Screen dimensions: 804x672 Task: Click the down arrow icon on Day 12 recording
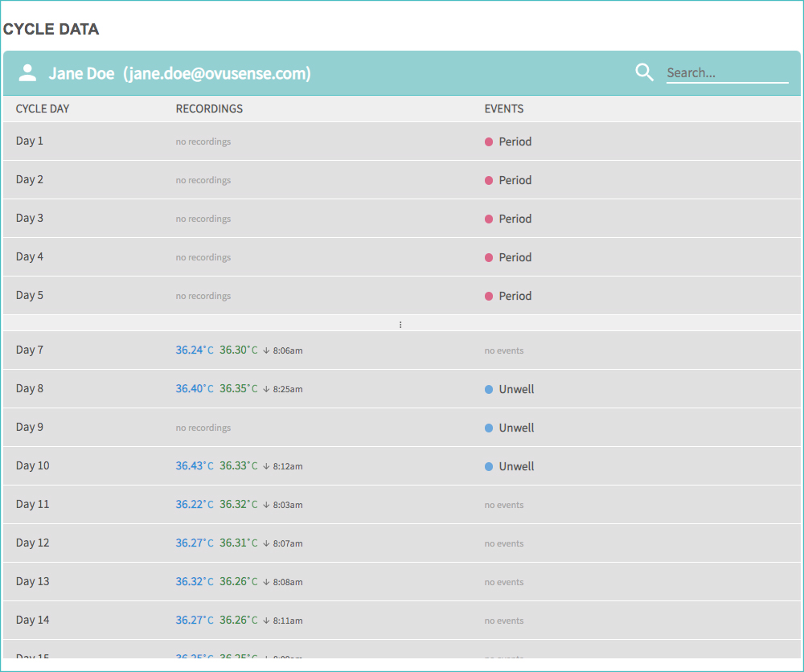(266, 543)
